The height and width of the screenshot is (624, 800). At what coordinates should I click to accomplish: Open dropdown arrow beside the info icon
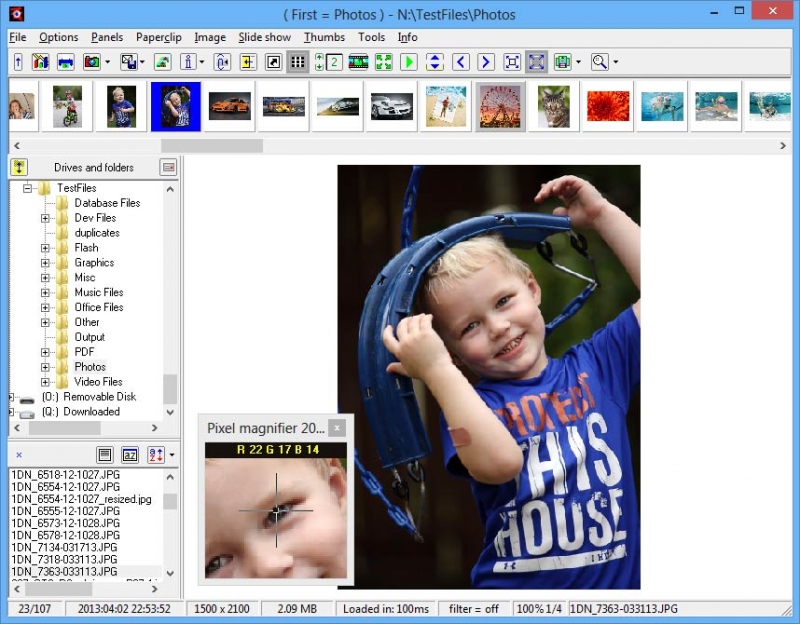(x=202, y=62)
